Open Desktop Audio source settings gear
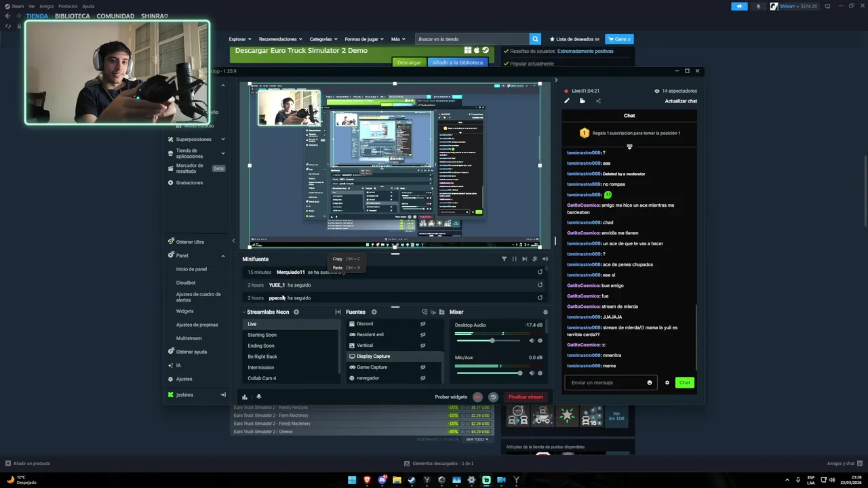 pyautogui.click(x=540, y=340)
